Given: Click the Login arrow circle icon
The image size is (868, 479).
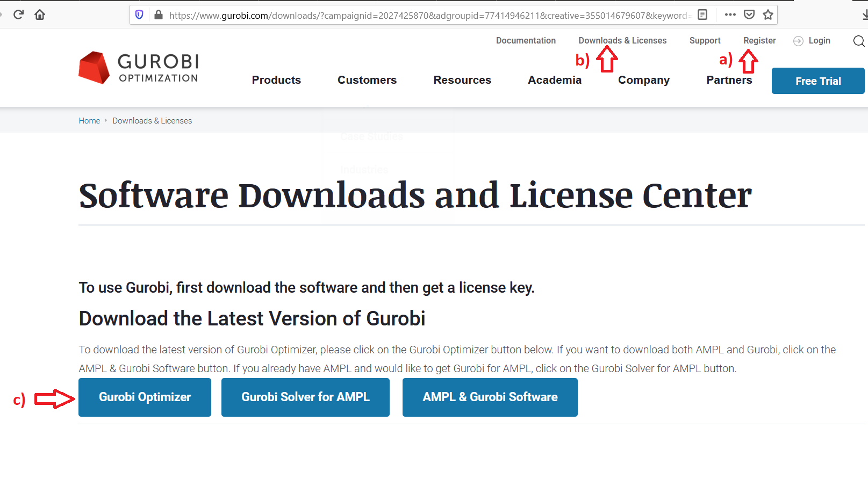Looking at the screenshot, I should click(x=798, y=41).
